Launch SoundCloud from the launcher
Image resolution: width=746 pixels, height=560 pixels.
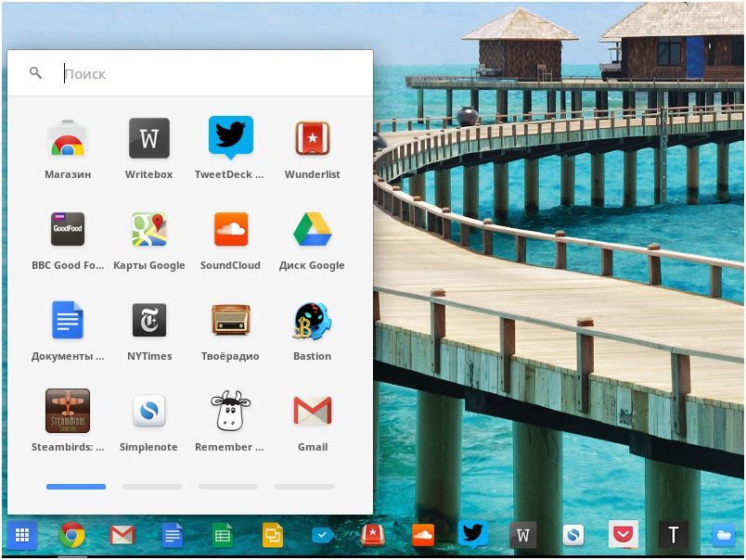pos(229,228)
